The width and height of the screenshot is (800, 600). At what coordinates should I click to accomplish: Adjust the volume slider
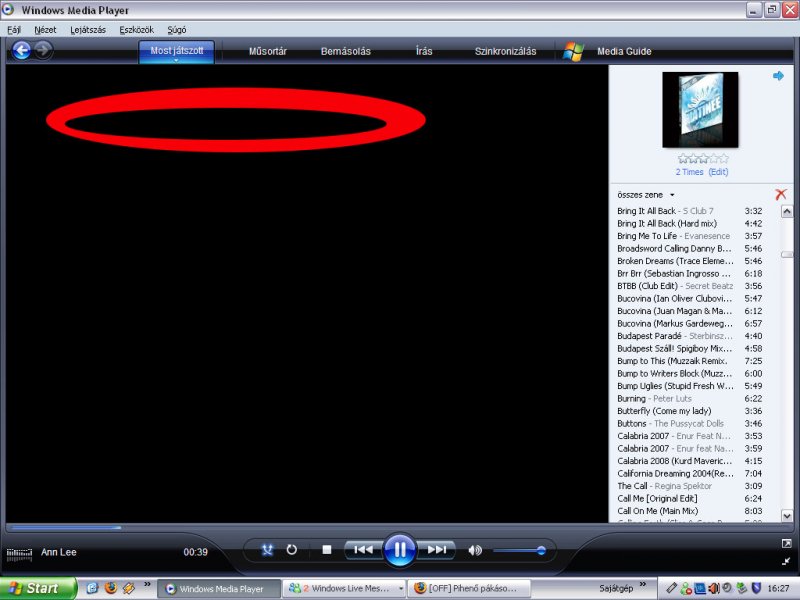point(519,551)
